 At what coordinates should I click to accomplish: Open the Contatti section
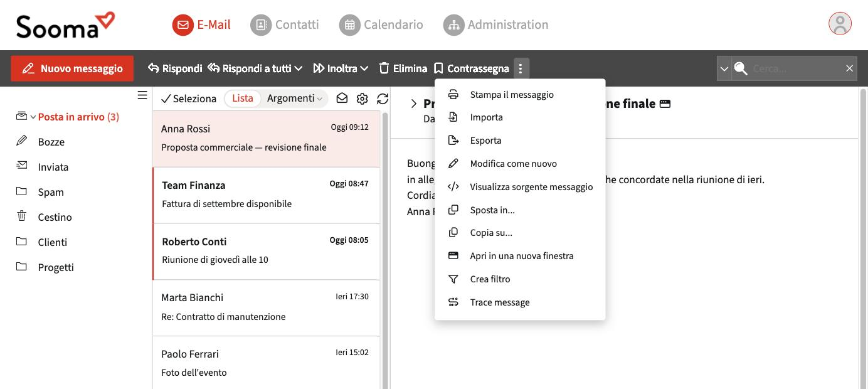[285, 24]
